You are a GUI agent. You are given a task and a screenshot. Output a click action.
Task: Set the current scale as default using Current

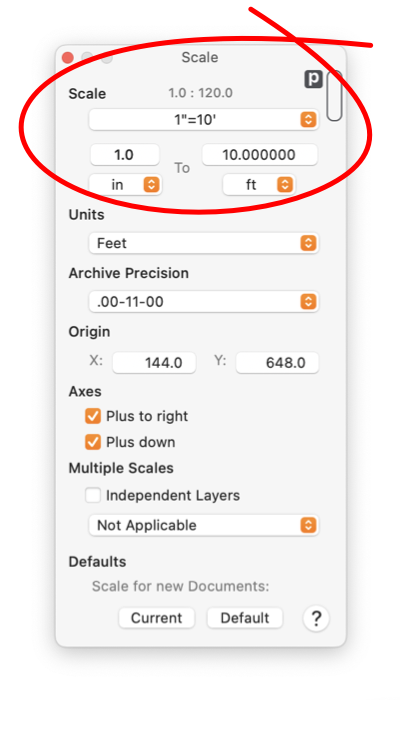(x=157, y=618)
